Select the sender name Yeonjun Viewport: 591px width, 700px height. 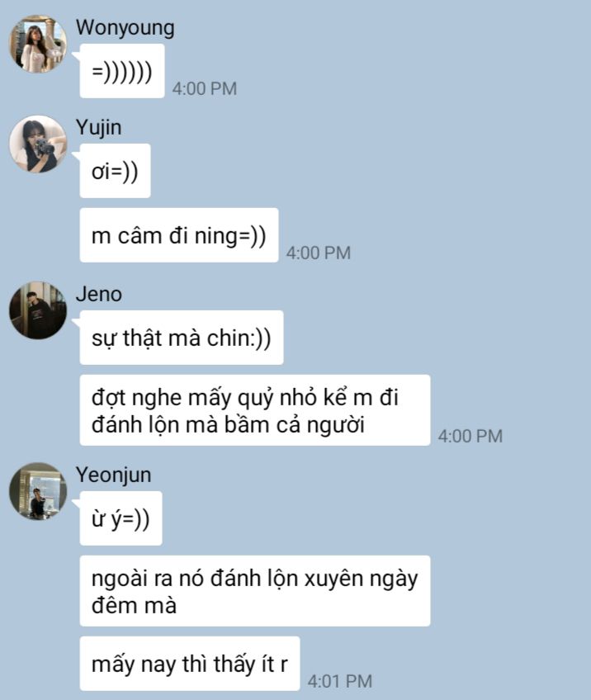coord(113,475)
